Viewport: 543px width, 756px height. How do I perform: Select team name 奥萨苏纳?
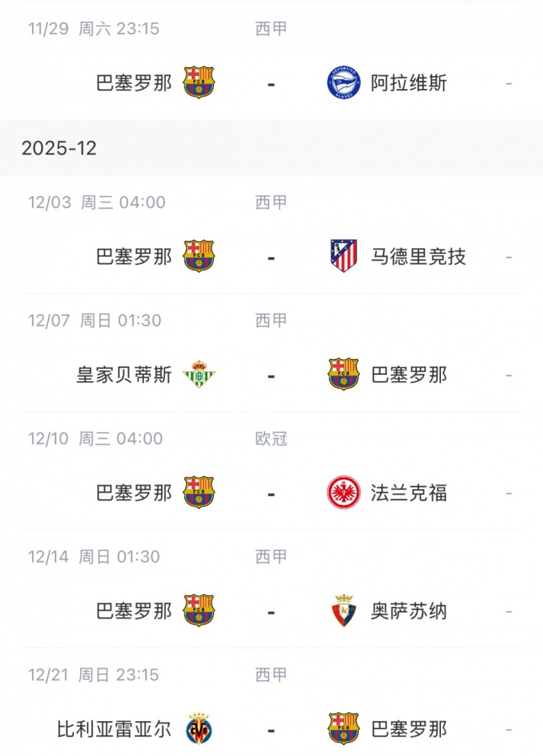(409, 611)
